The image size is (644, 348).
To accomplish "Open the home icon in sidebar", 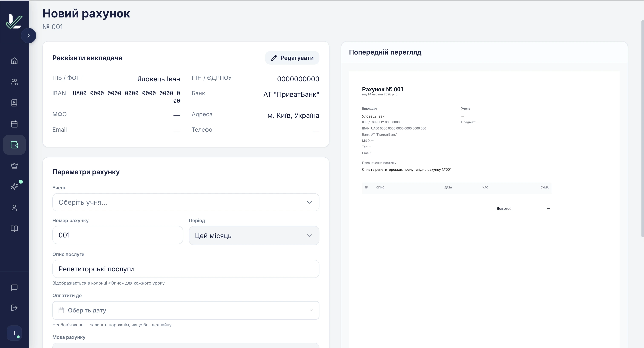I will click(x=14, y=61).
